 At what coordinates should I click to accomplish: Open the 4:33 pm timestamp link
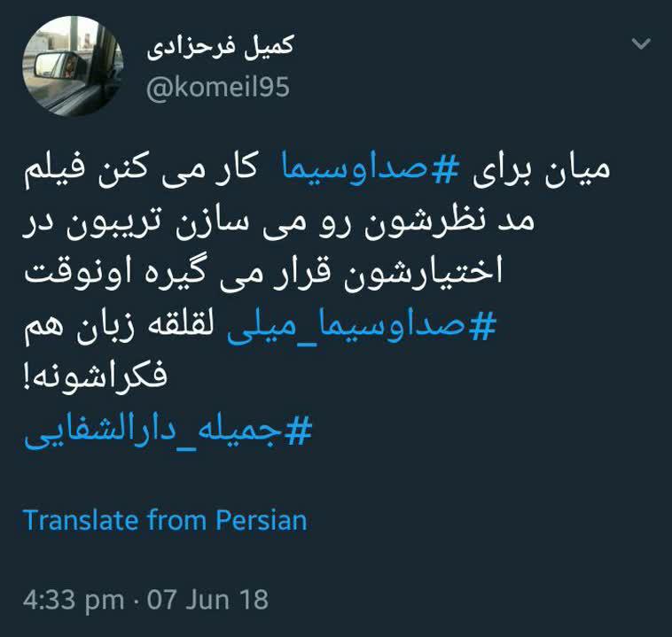tap(74, 600)
